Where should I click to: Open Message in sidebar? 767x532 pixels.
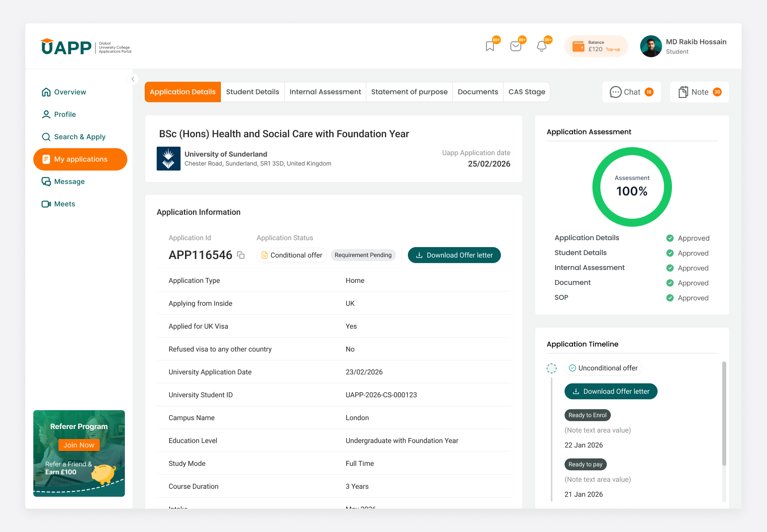63,181
